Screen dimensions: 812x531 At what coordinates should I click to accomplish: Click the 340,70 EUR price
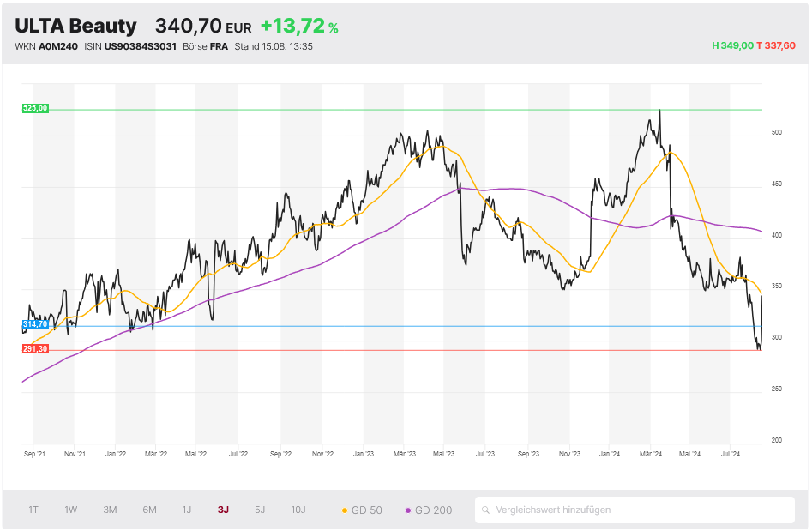[x=203, y=26]
